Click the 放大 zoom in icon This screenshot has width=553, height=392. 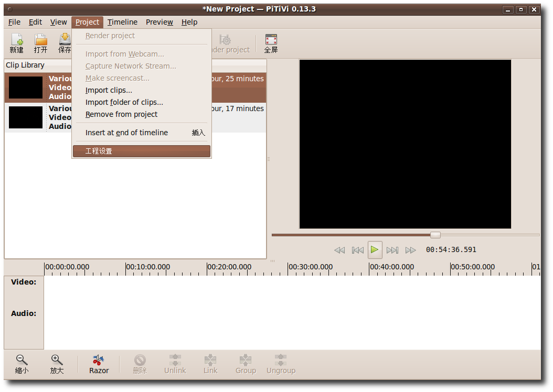click(57, 364)
